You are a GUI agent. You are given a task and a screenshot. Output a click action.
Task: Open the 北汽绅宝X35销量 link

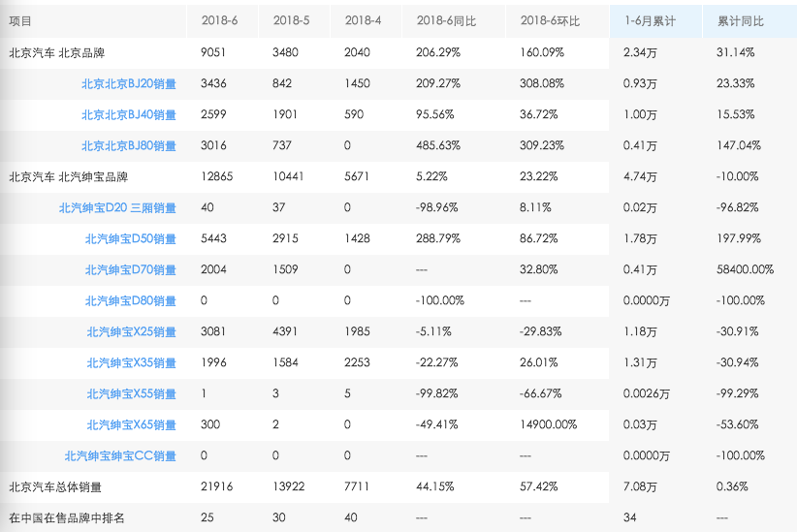click(x=131, y=362)
